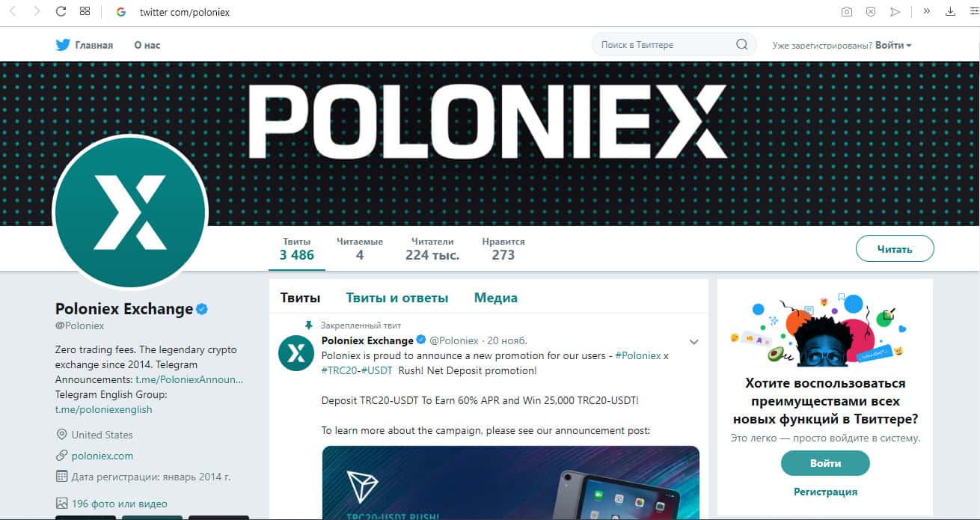Click the Регистрация sign-up link
Screen dimensions: 980x520
tap(825, 492)
